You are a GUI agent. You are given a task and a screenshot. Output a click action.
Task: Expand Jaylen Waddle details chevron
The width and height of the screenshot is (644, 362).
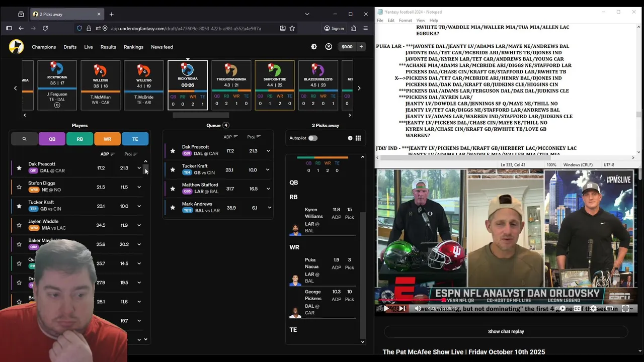(139, 225)
